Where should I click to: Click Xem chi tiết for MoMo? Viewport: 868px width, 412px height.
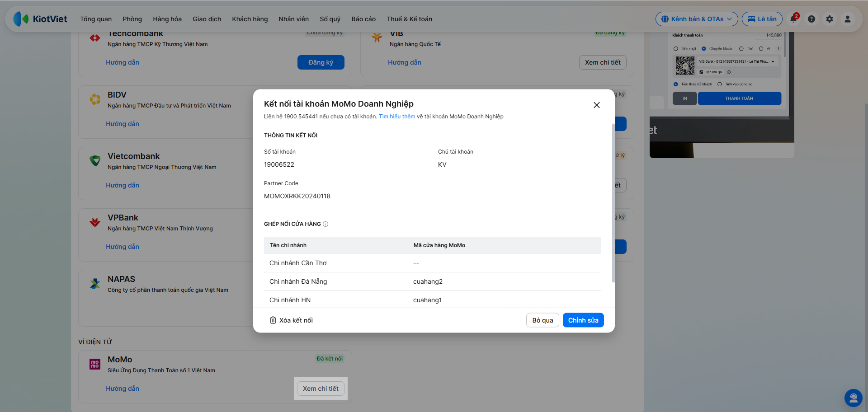321,389
